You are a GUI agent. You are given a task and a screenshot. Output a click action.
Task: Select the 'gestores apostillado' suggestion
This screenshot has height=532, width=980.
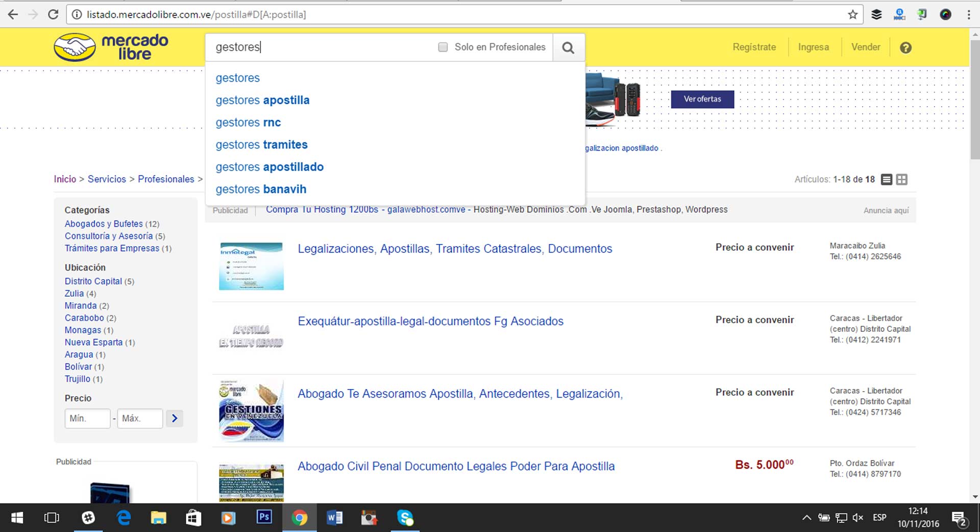click(x=269, y=167)
